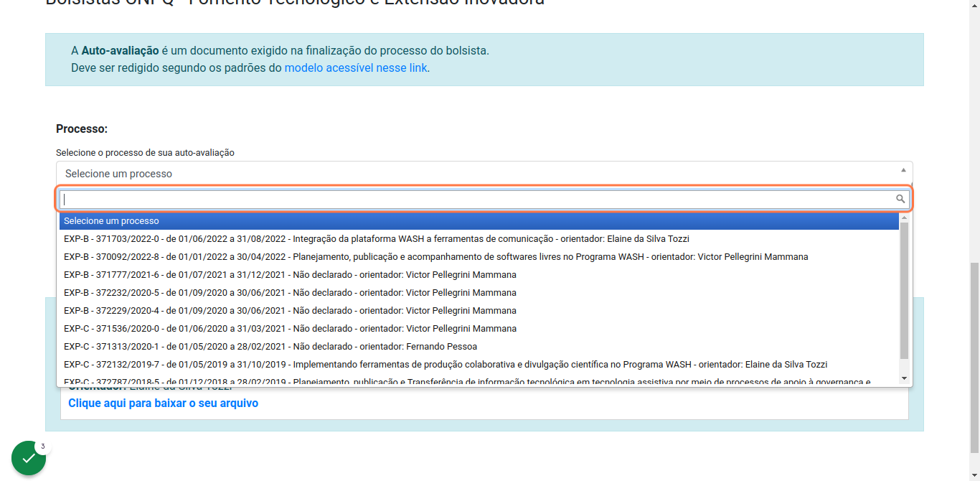The image size is (980, 481).
Task: Choose process EXP-C 372132/2019-7
Action: (479, 365)
